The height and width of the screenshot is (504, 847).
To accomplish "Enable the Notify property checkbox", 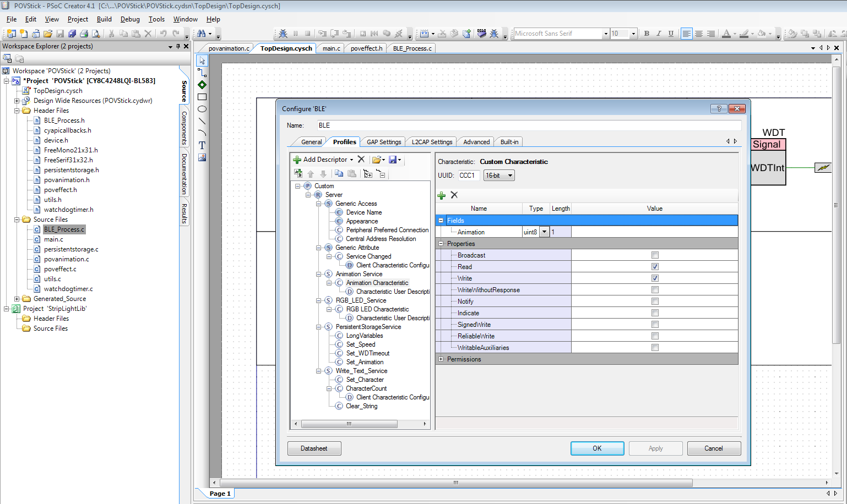I will (655, 302).
